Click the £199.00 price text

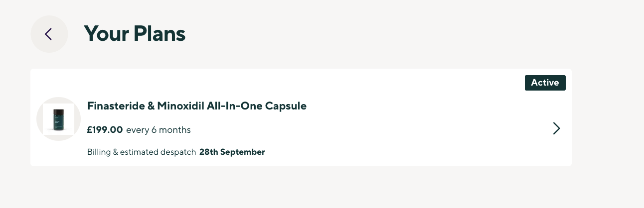(105, 130)
